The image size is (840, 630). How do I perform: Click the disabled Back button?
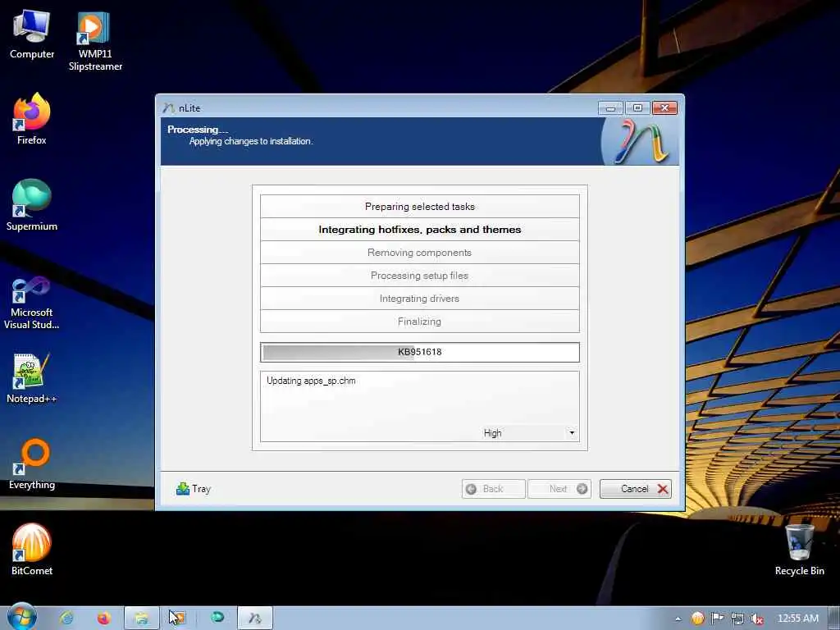(493, 489)
